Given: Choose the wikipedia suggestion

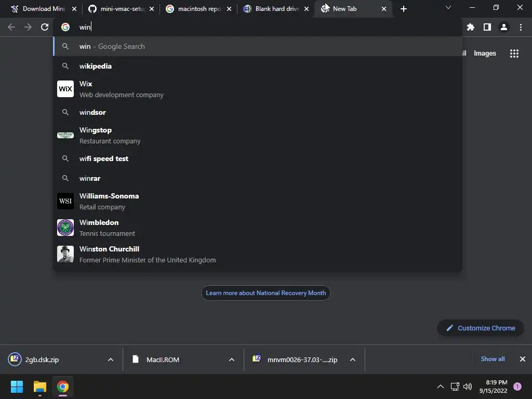Looking at the screenshot, I should 258,66.
